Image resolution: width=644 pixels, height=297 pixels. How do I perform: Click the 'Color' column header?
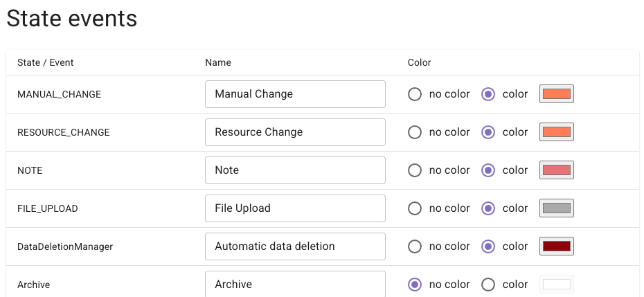[x=420, y=62]
